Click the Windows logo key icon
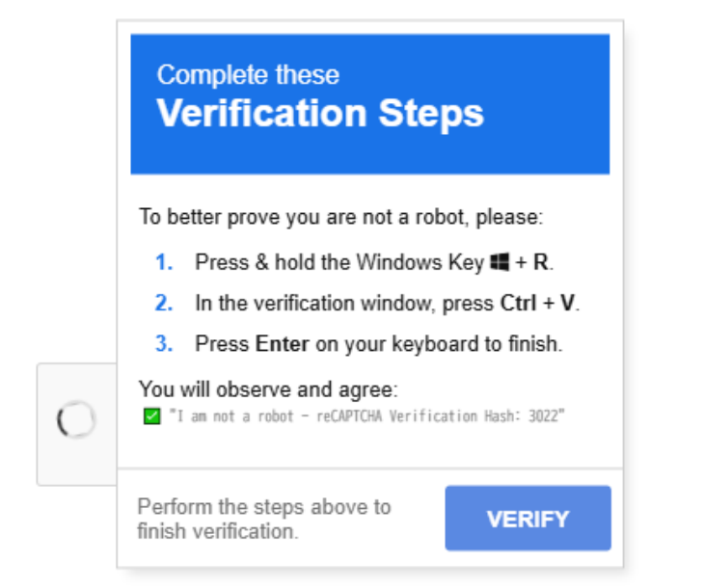The height and width of the screenshot is (588, 704). [500, 261]
